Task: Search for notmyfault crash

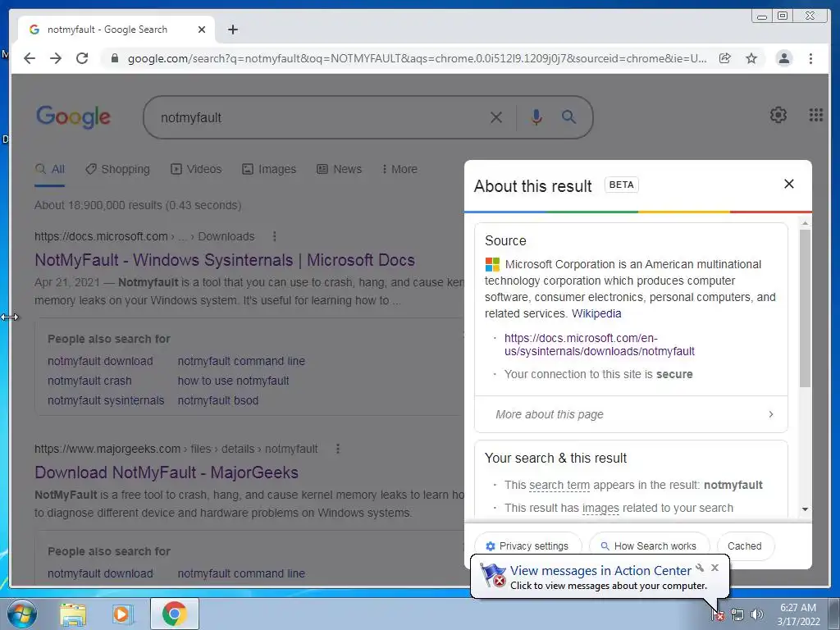Action: pyautogui.click(x=89, y=381)
